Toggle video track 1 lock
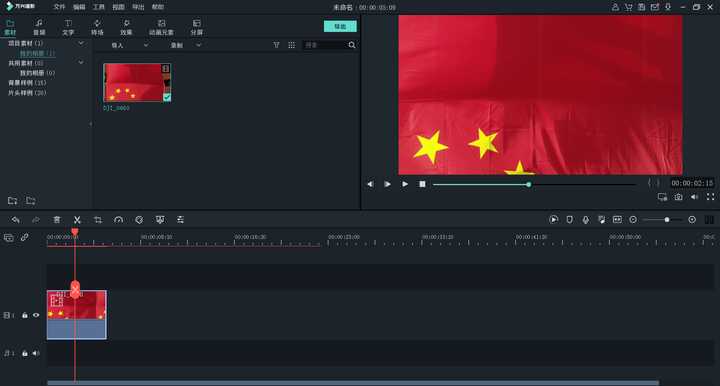This screenshot has height=386, width=720. coord(25,315)
